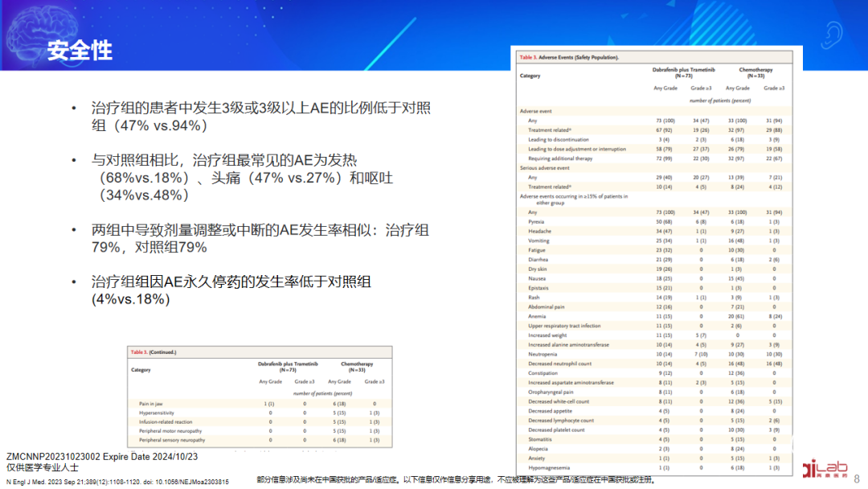868x489 pixels.
Task: Click 'Decreased white-cell count' row label
Action: 559,401
